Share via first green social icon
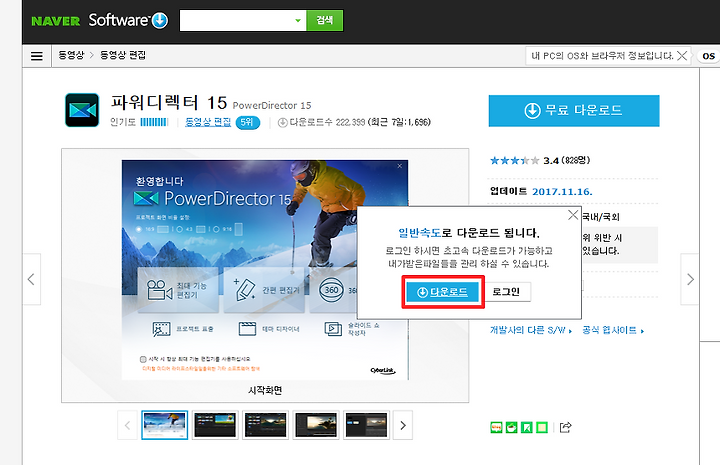Screen dimensions: 720x465 click(x=496, y=427)
